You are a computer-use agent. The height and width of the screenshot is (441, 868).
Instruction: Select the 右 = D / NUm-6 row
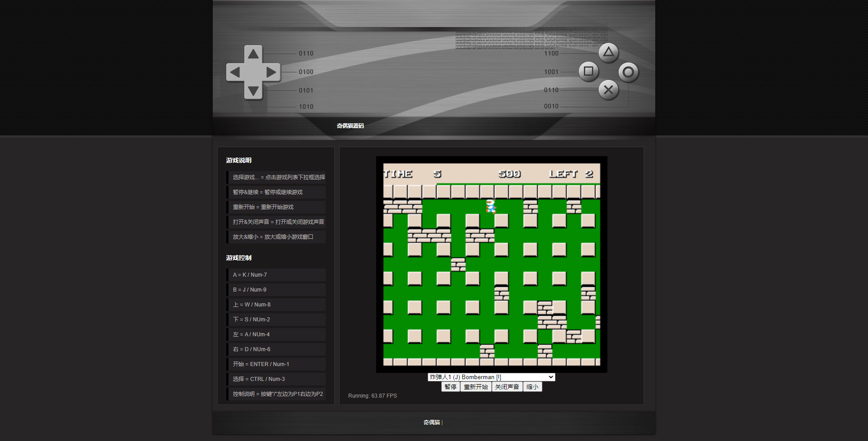pos(276,349)
